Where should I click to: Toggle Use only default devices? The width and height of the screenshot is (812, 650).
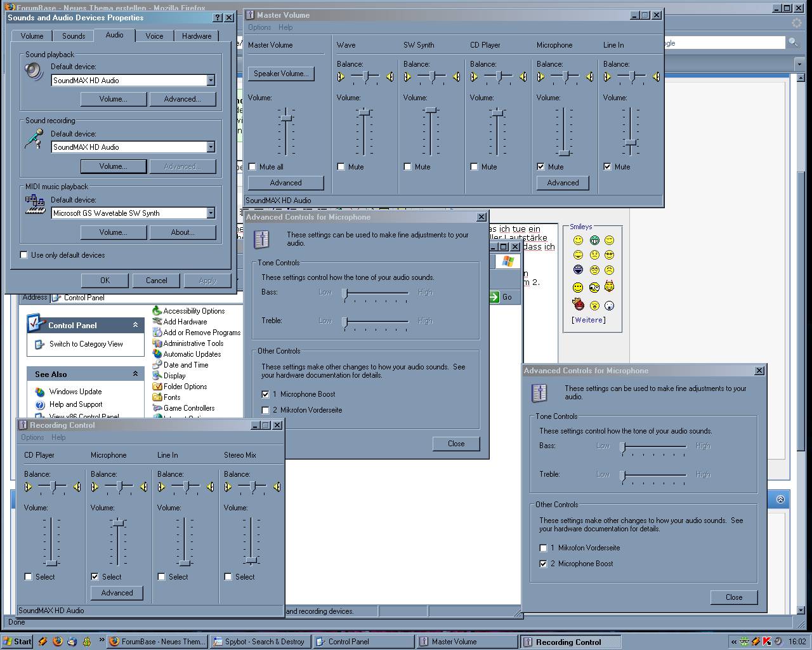click(x=24, y=255)
